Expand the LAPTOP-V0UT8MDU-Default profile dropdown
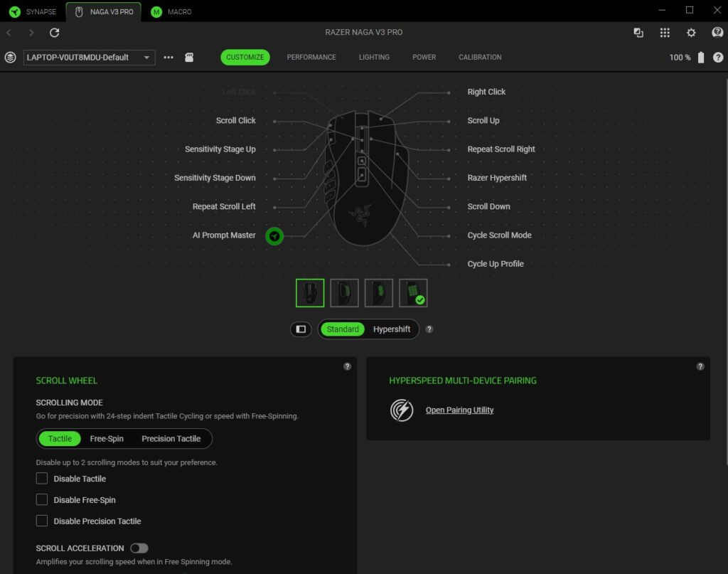This screenshot has height=574, width=728. click(x=89, y=57)
